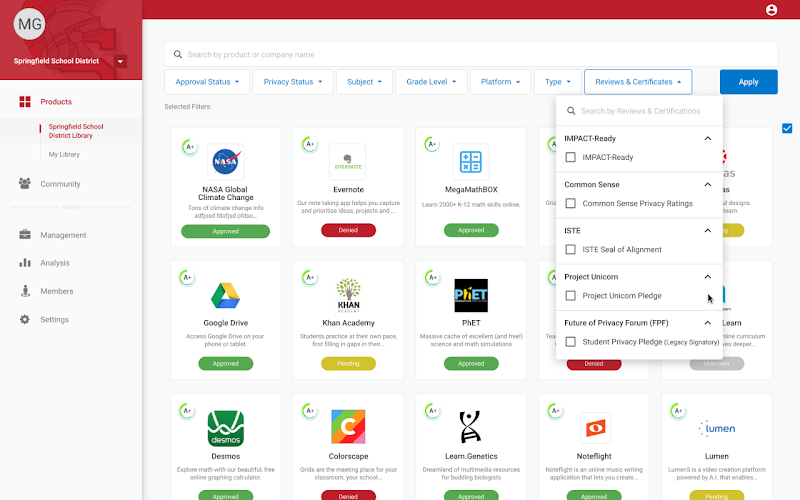Click the MegaMathBOX logo icon

[470, 162]
